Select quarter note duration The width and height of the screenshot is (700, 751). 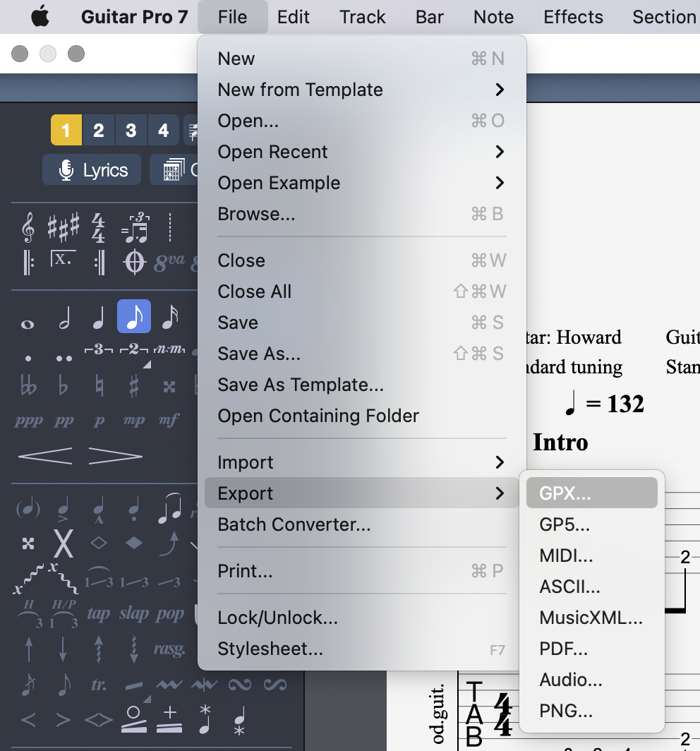tap(99, 317)
